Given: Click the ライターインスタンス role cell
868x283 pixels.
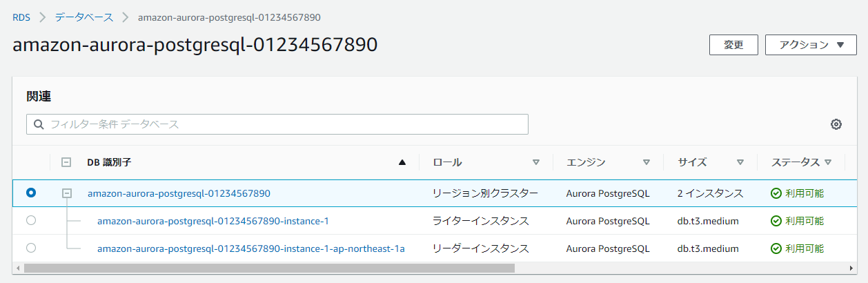Looking at the screenshot, I should [x=481, y=221].
